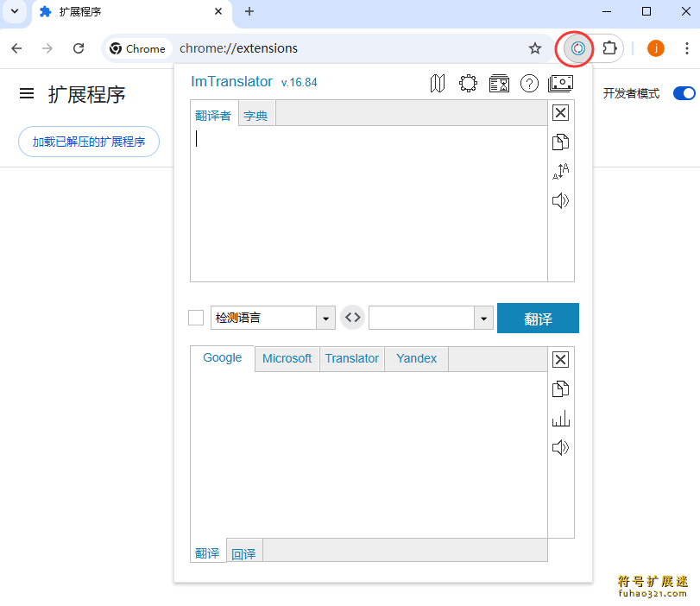
Task: Reload the extensions page
Action: pos(79,48)
